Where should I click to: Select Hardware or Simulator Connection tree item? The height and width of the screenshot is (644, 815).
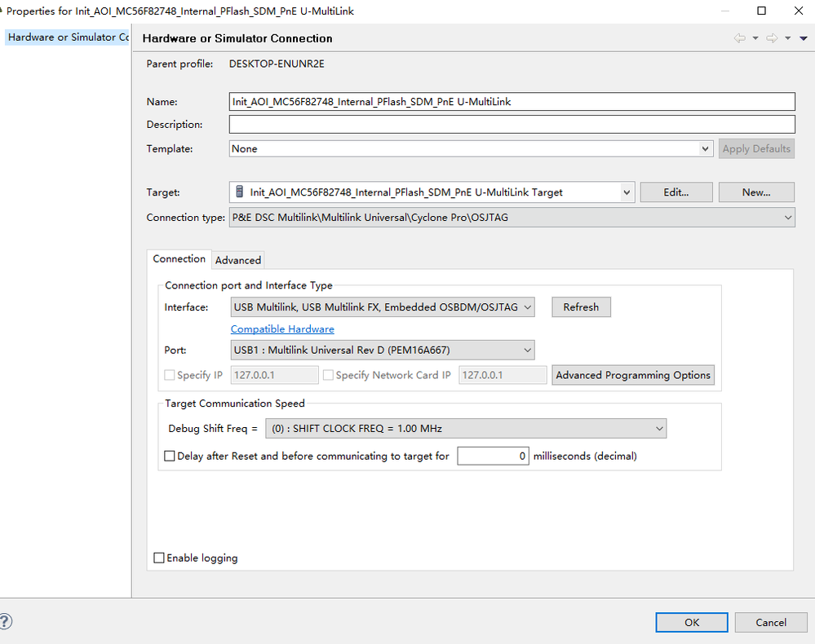coord(67,37)
